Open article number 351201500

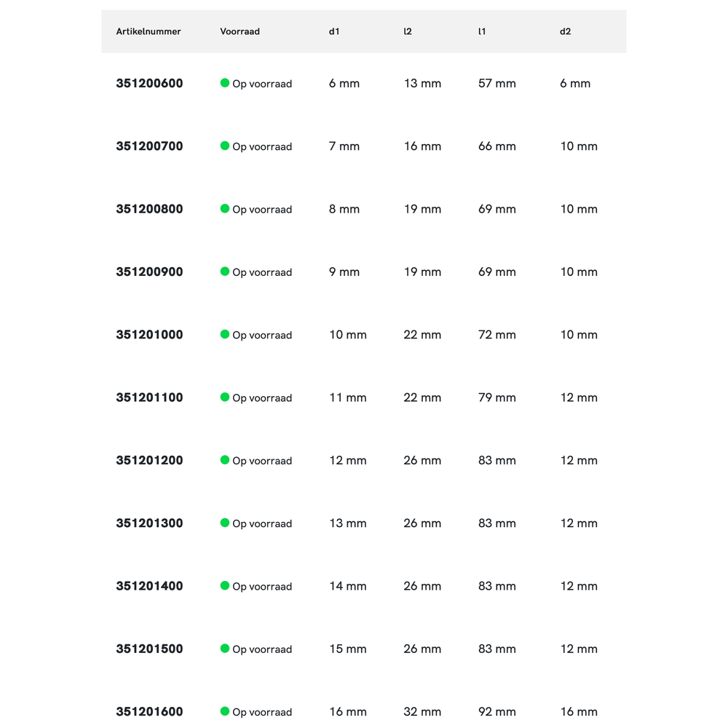click(x=149, y=649)
